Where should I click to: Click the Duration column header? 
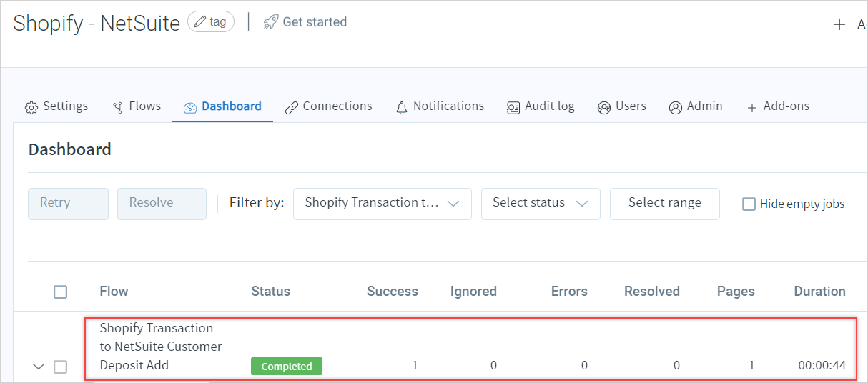pos(819,292)
